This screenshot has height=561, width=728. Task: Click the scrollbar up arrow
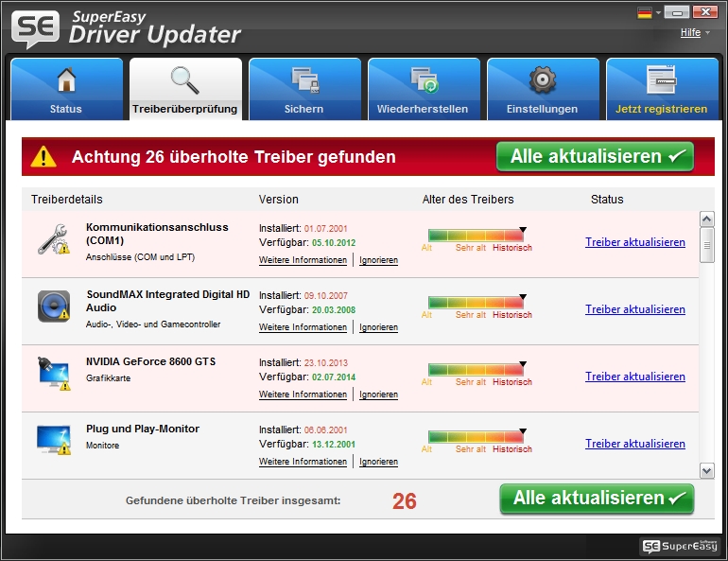pyautogui.click(x=706, y=219)
